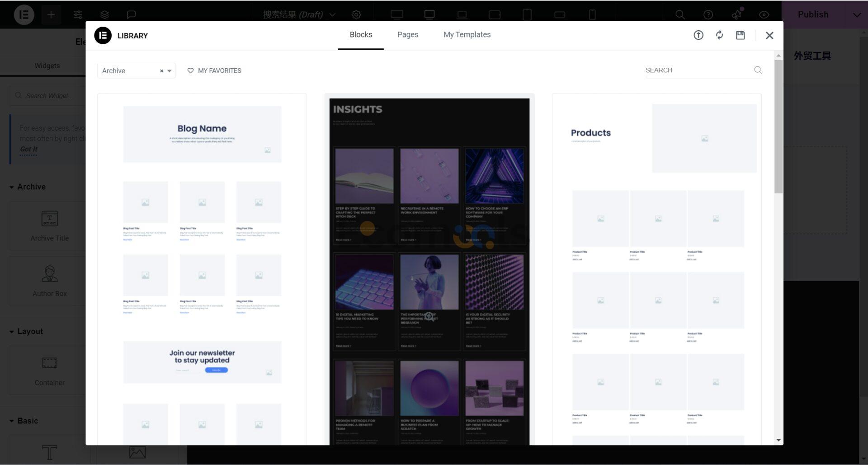Open the Archive category dropdown

(x=137, y=70)
